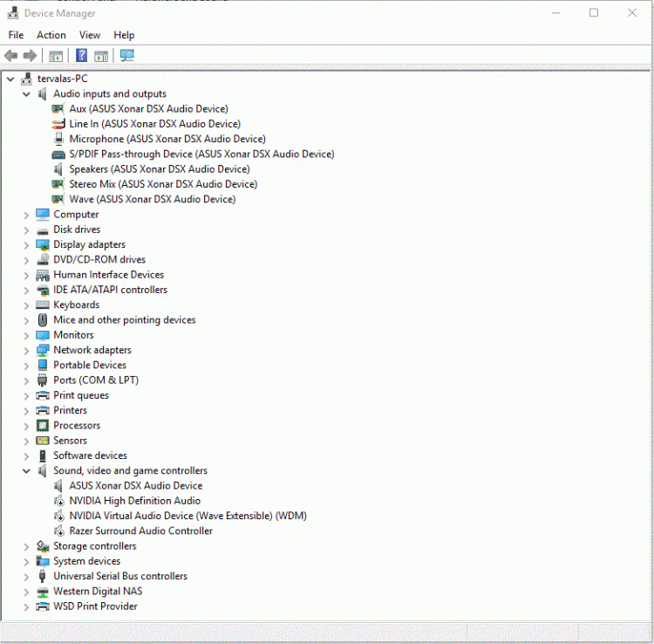Click the Portable Devices label text
This screenshot has height=644, width=654.
point(90,366)
